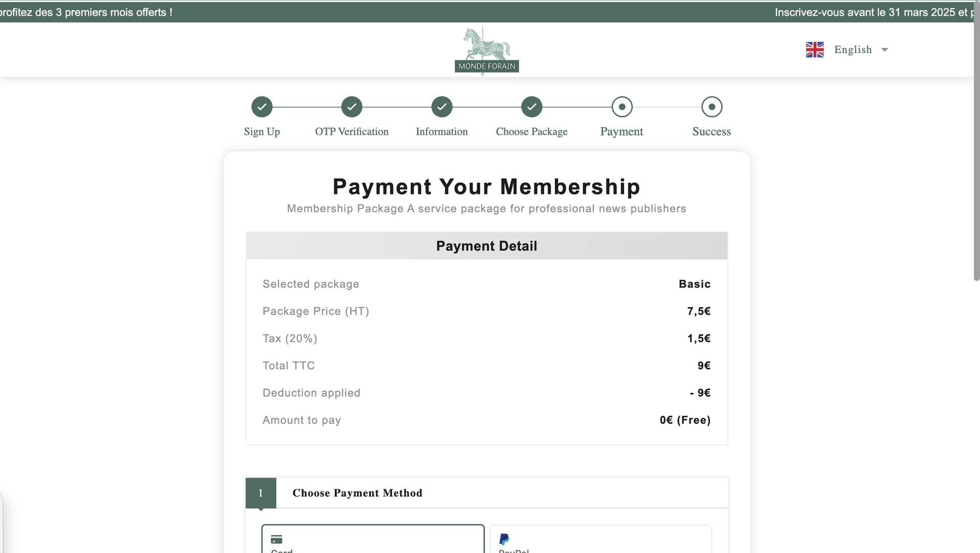The height and width of the screenshot is (553, 980).
Task: Expand language menu via dropdown arrow
Action: coord(885,49)
